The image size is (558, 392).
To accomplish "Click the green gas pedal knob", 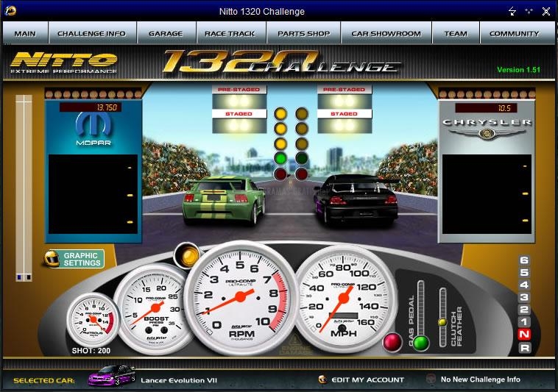I will pyautogui.click(x=421, y=343).
